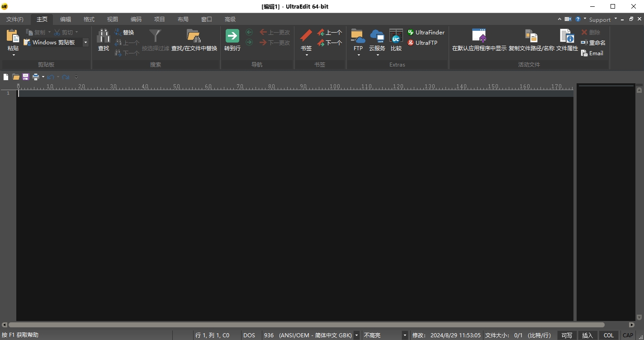
Task: Open the encoding dropdown in status bar
Action: click(x=356, y=335)
